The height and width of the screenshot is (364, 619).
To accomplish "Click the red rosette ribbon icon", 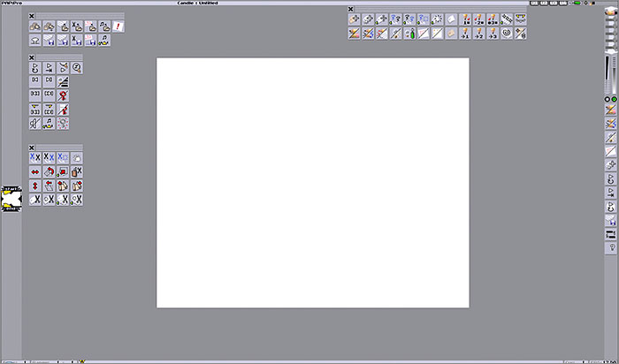I will (63, 95).
